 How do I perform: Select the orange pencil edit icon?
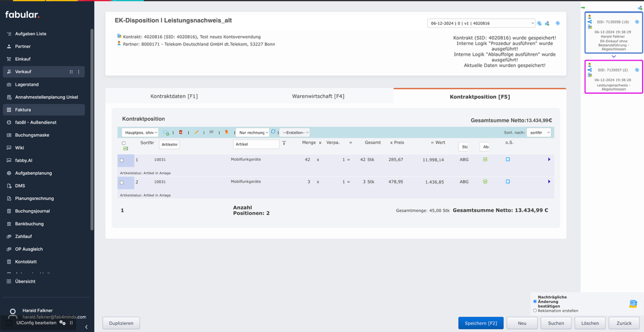pos(197,132)
